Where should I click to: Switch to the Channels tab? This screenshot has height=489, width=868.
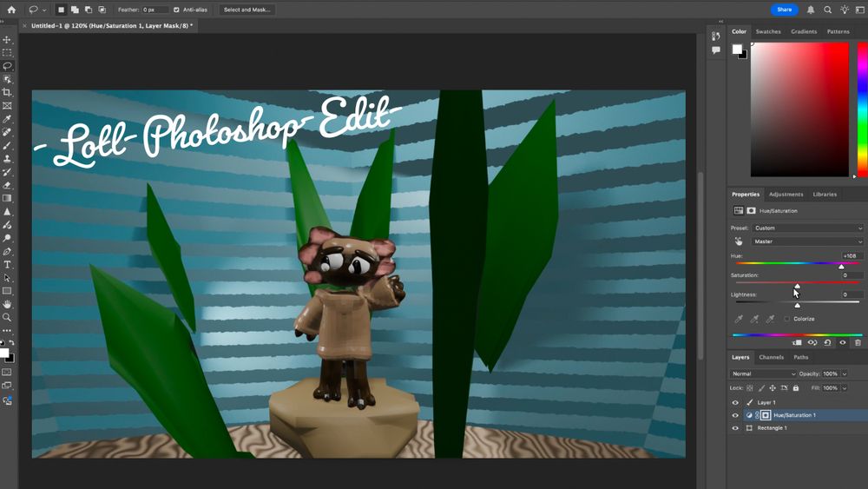pos(771,357)
